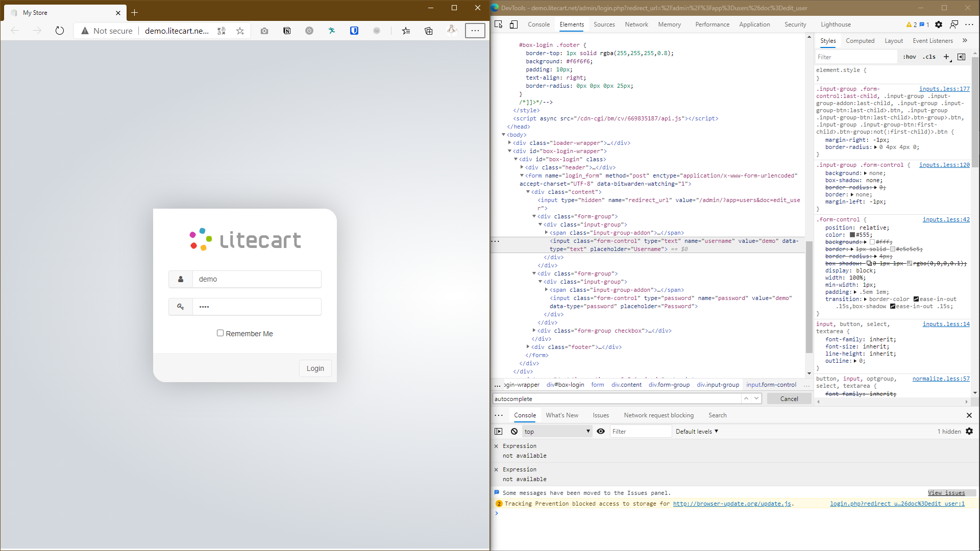Image resolution: width=980 pixels, height=551 pixels.
Task: Open the ease-in-out easing editor for border-color
Action: pyautogui.click(x=916, y=299)
